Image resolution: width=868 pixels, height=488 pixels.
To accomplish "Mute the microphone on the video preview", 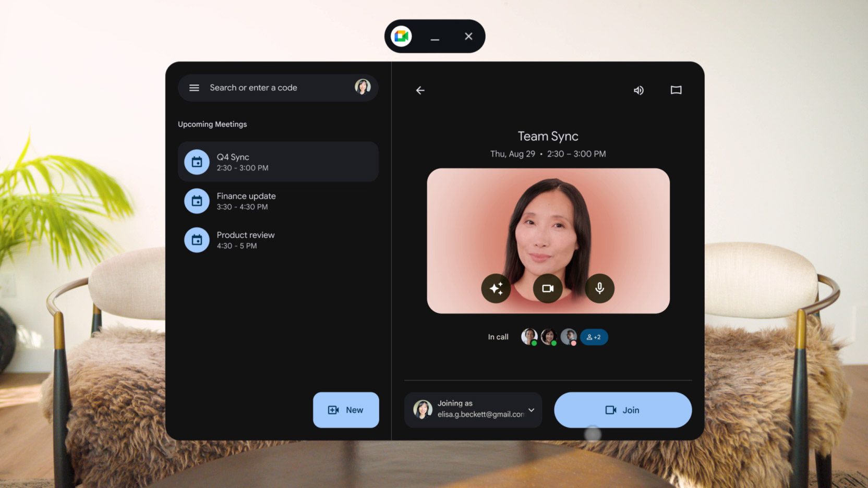I will tap(599, 288).
